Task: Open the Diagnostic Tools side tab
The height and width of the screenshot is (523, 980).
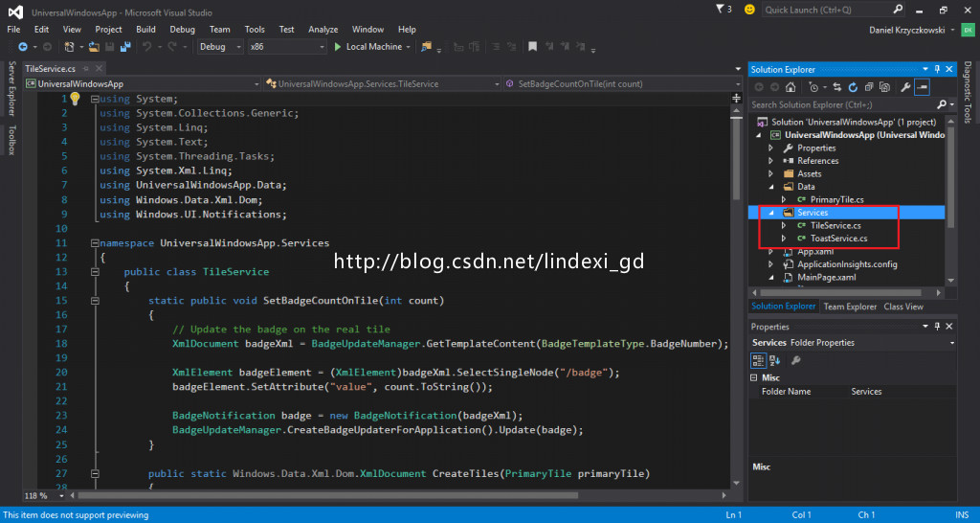Action: coord(968,92)
